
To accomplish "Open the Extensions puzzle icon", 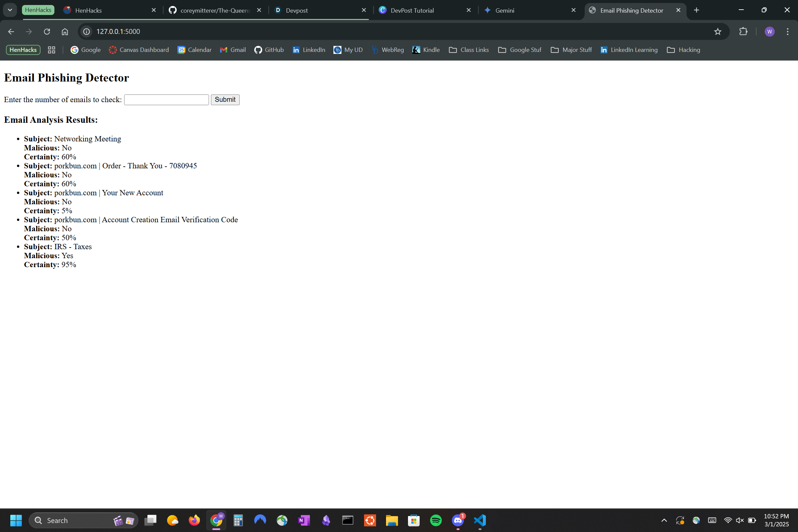I will (743, 32).
